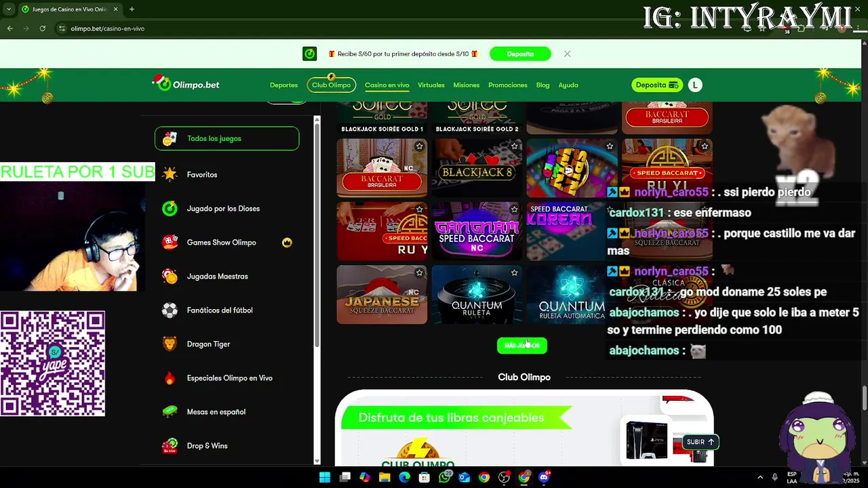The image size is (868, 488).
Task: Open the Virtuales menu
Action: pyautogui.click(x=431, y=85)
